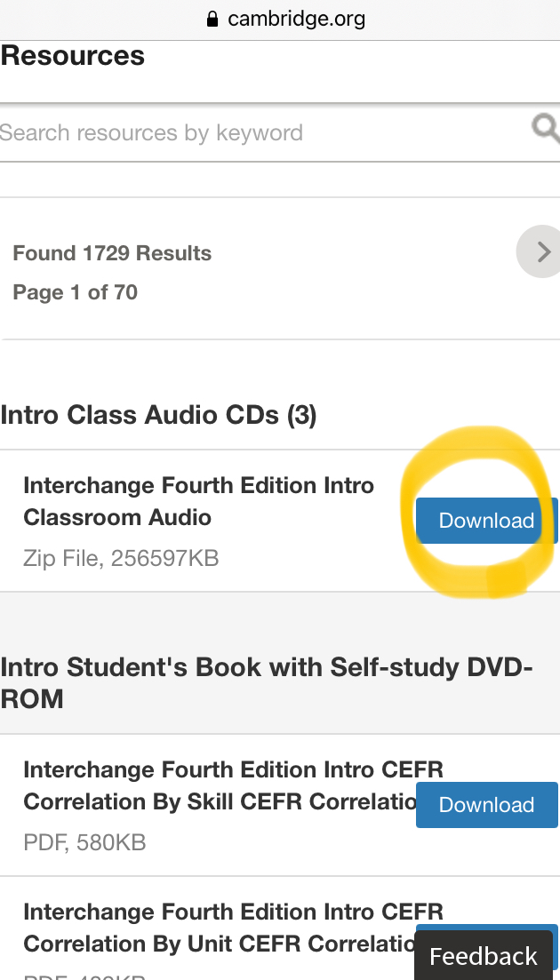Tap the cambridge.org address bar
This screenshot has width=560, height=980.
(x=286, y=19)
